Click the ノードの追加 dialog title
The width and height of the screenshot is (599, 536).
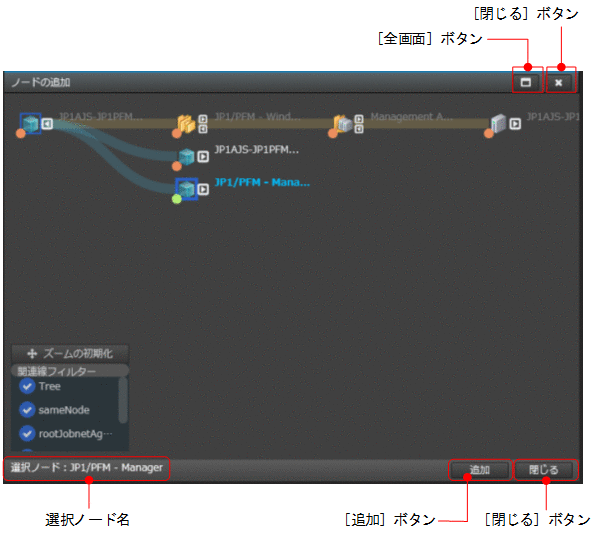point(41,82)
